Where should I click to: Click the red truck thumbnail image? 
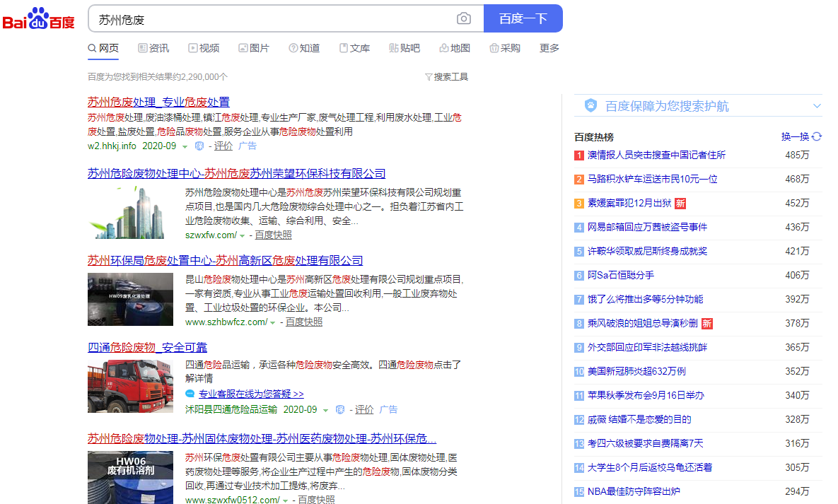tap(130, 386)
